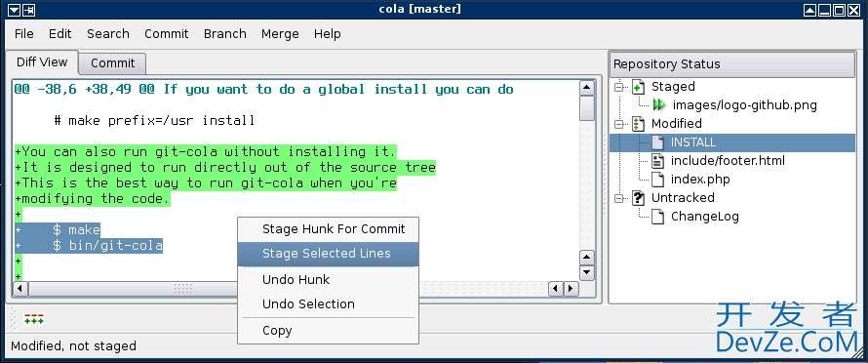Collapse the Untracked tree group

point(619,198)
